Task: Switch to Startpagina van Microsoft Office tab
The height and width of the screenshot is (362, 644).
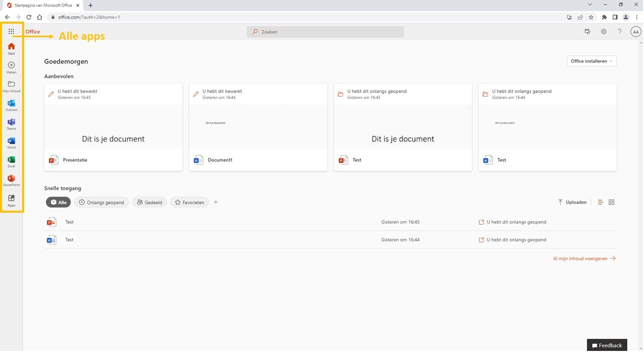Action: 42,6
